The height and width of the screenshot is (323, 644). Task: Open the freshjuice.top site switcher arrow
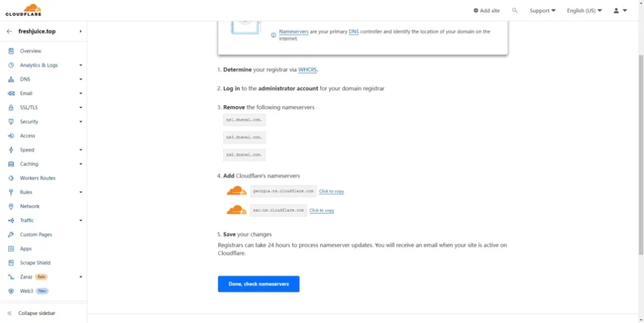[x=80, y=31]
